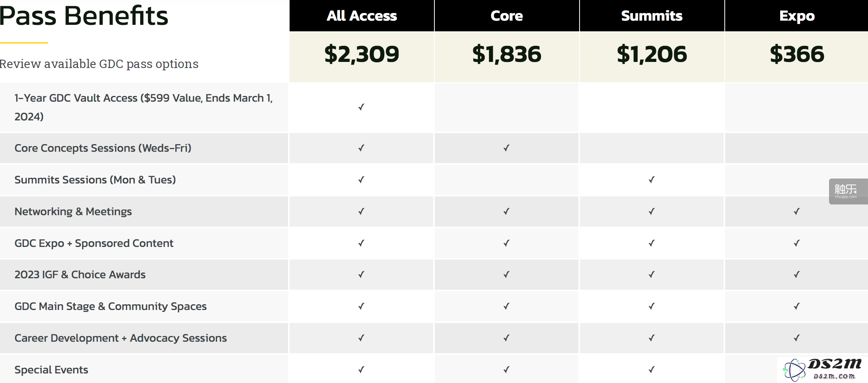868x383 pixels.
Task: Select the Expo pass header
Action: (797, 16)
